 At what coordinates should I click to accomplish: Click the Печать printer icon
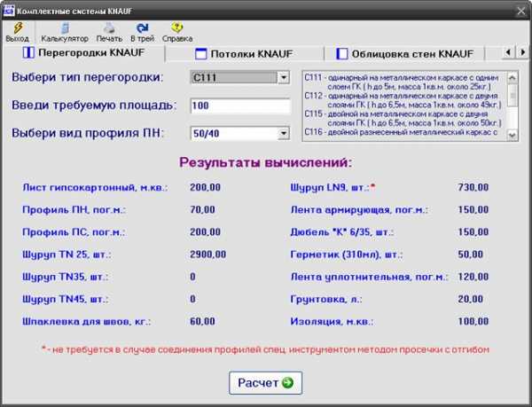pyautogui.click(x=109, y=27)
